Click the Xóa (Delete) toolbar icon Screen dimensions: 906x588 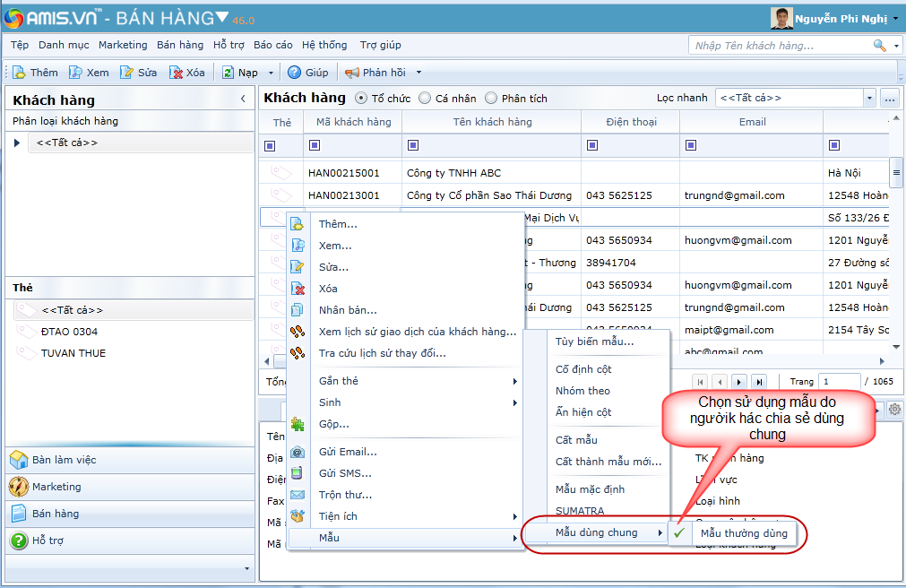point(177,73)
